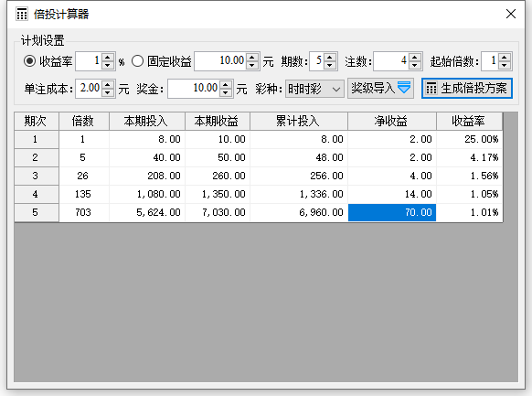The width and height of the screenshot is (532, 396).
Task: Increase 期数 with the up arrow
Action: (329, 58)
